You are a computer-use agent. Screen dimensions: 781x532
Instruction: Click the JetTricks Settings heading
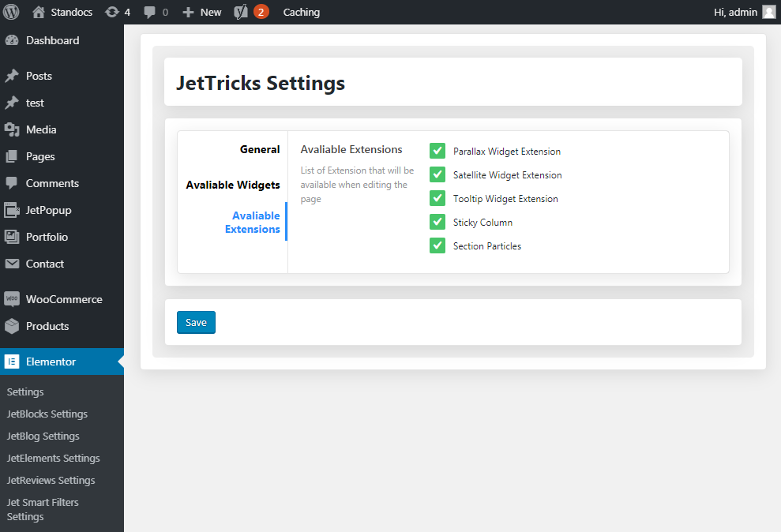coord(261,83)
